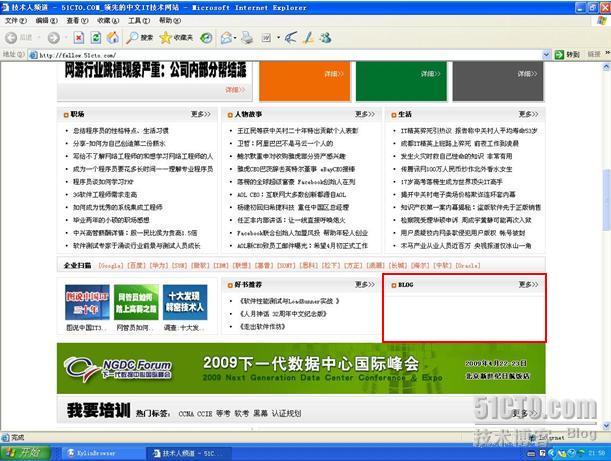Image resolution: width=611 pixels, height=461 pixels.
Task: Open the 工具 (Tools) menu
Action: (139, 20)
